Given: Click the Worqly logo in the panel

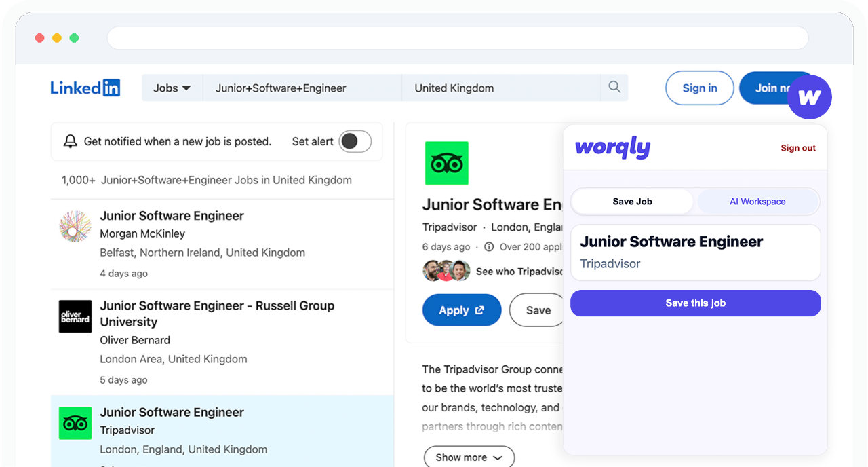Looking at the screenshot, I should [x=613, y=148].
